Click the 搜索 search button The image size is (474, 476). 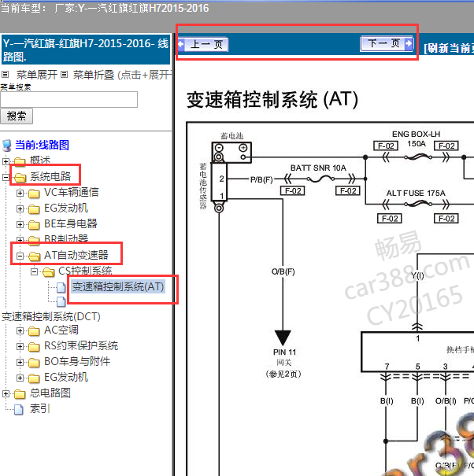click(17, 116)
